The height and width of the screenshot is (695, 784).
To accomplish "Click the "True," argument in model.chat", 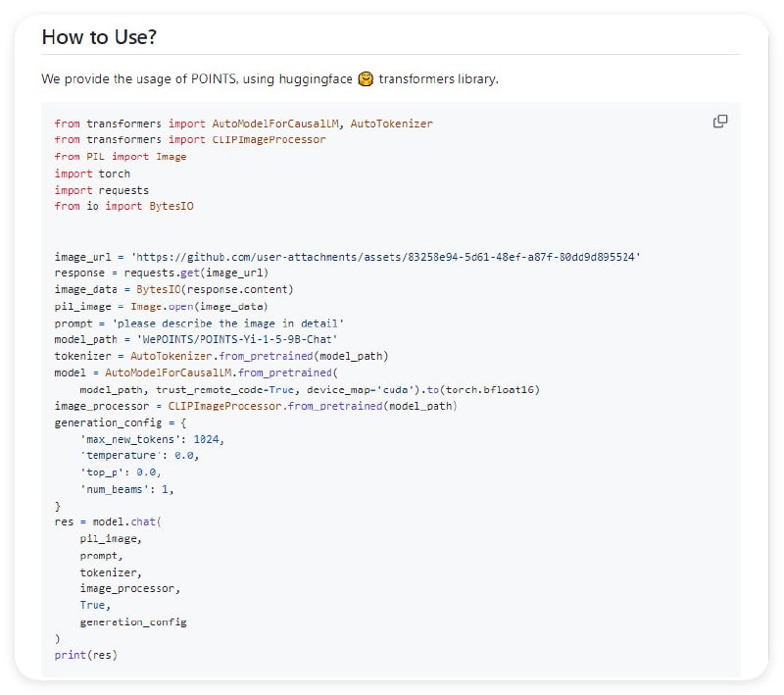I will point(95,606).
